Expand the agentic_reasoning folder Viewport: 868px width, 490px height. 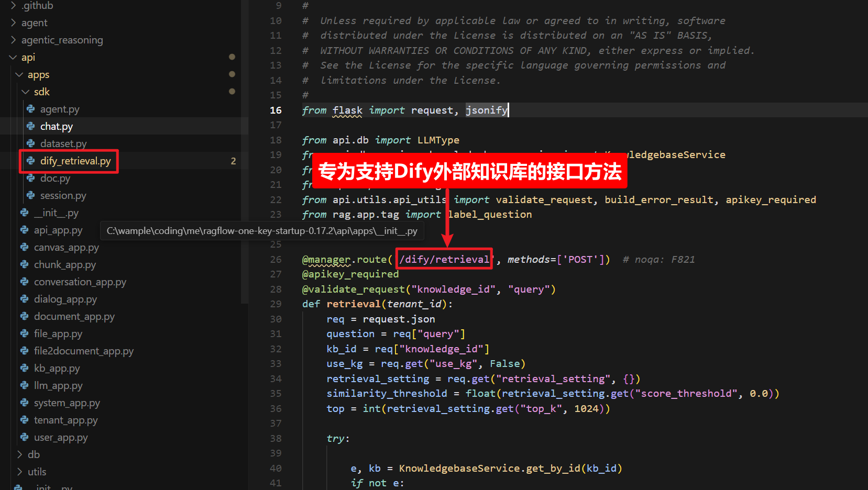coord(14,40)
